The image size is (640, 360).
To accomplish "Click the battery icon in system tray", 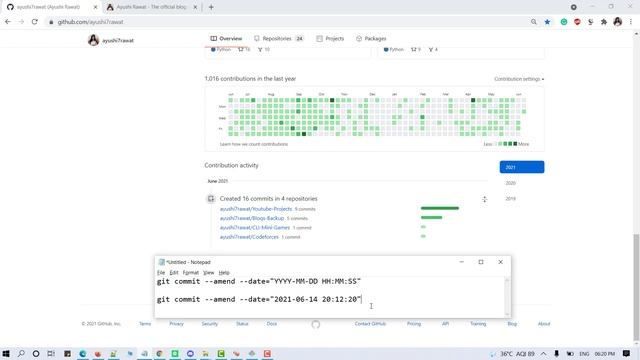I will click(x=570, y=353).
